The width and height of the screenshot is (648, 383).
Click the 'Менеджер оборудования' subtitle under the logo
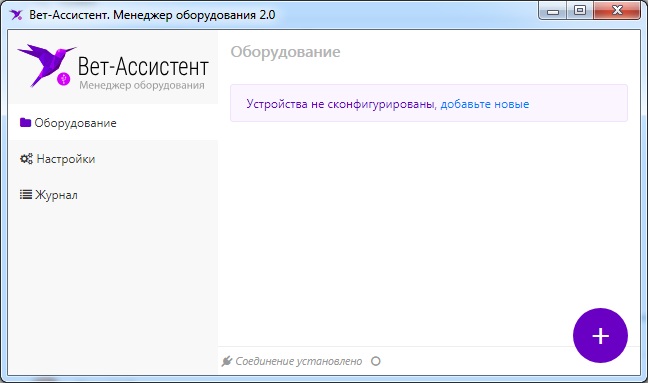[x=142, y=85]
